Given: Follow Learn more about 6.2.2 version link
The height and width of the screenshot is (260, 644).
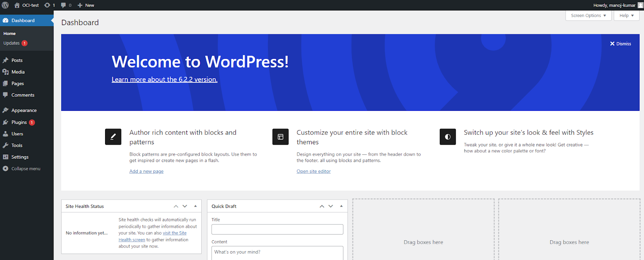Looking at the screenshot, I should click(165, 79).
